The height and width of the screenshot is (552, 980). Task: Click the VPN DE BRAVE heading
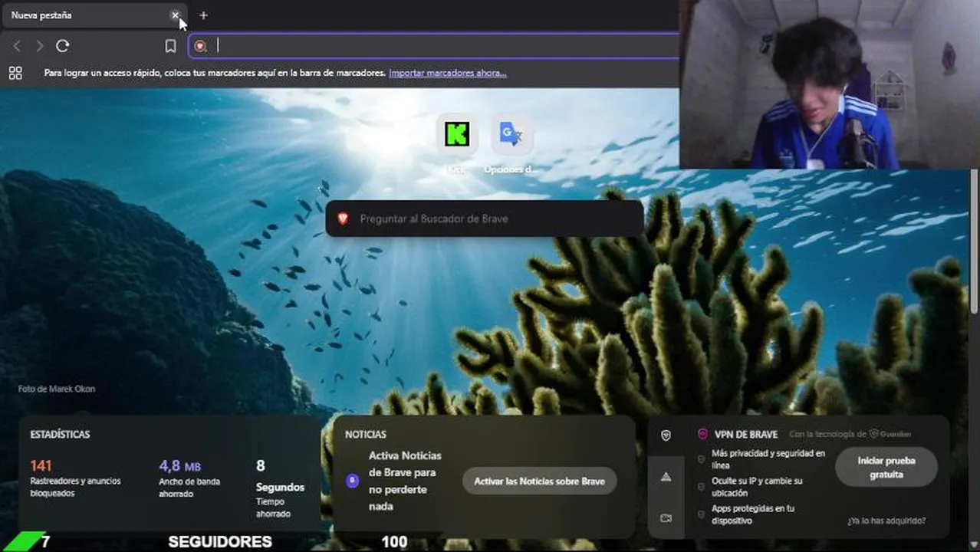tap(746, 434)
